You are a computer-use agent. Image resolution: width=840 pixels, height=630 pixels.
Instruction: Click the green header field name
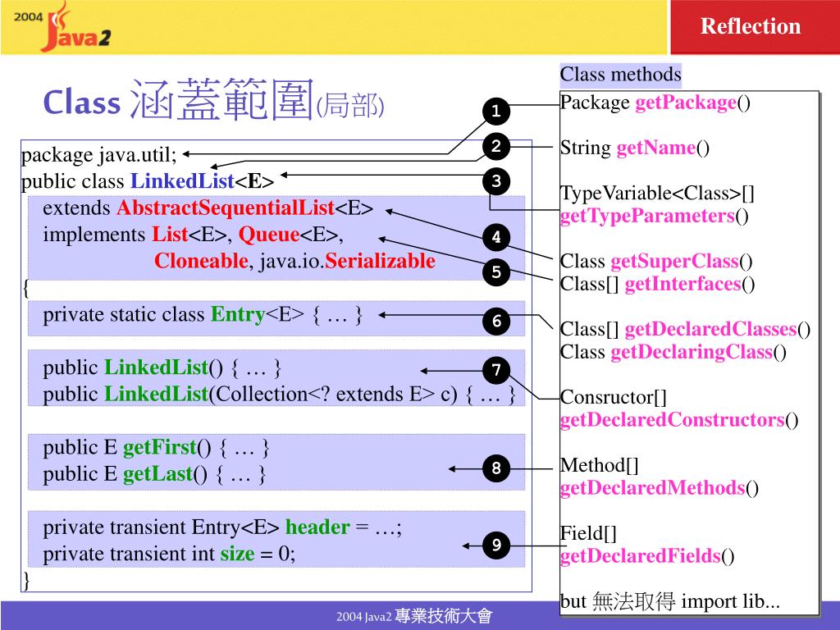click(x=317, y=527)
